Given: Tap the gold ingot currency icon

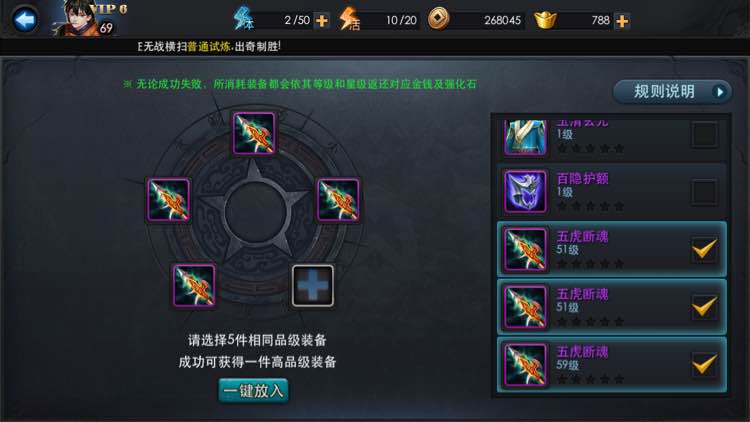Looking at the screenshot, I should [545, 20].
